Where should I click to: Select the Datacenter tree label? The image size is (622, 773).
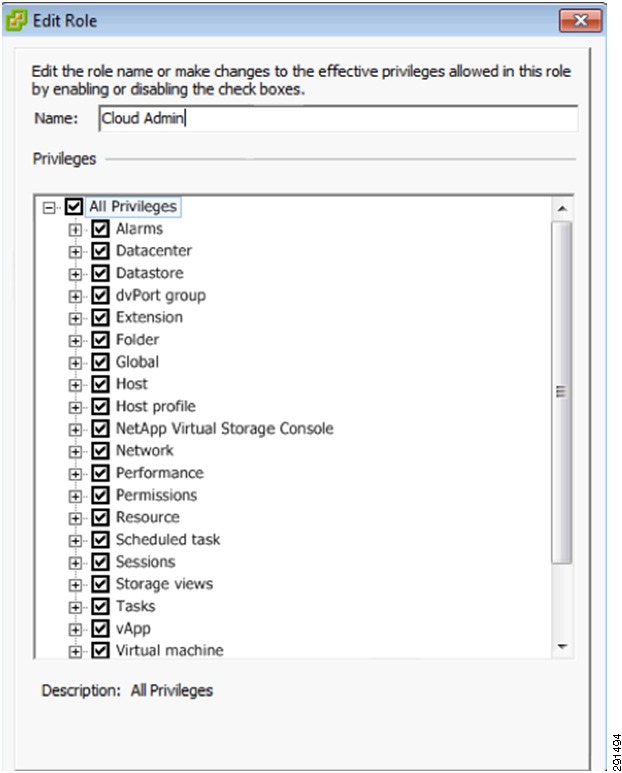click(154, 251)
